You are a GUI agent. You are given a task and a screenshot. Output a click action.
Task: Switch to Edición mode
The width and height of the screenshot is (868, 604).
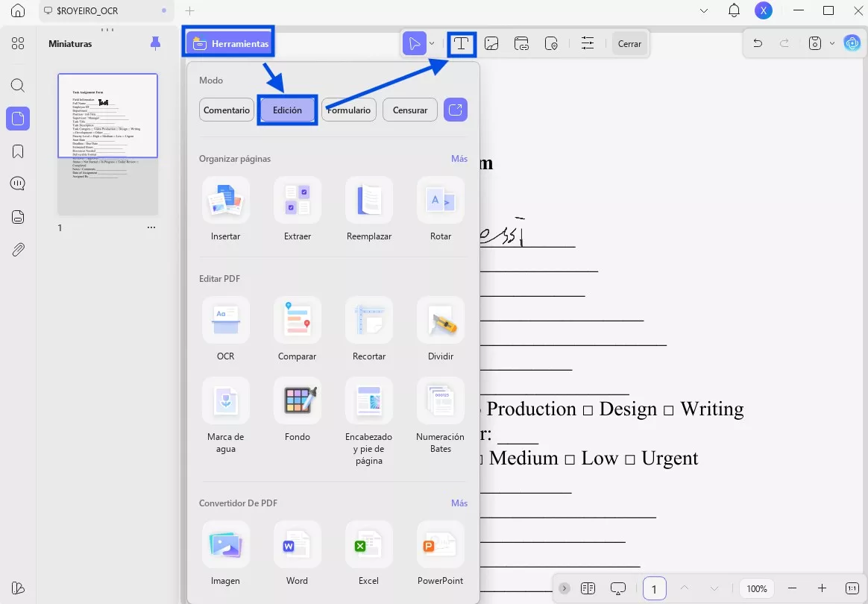click(287, 110)
